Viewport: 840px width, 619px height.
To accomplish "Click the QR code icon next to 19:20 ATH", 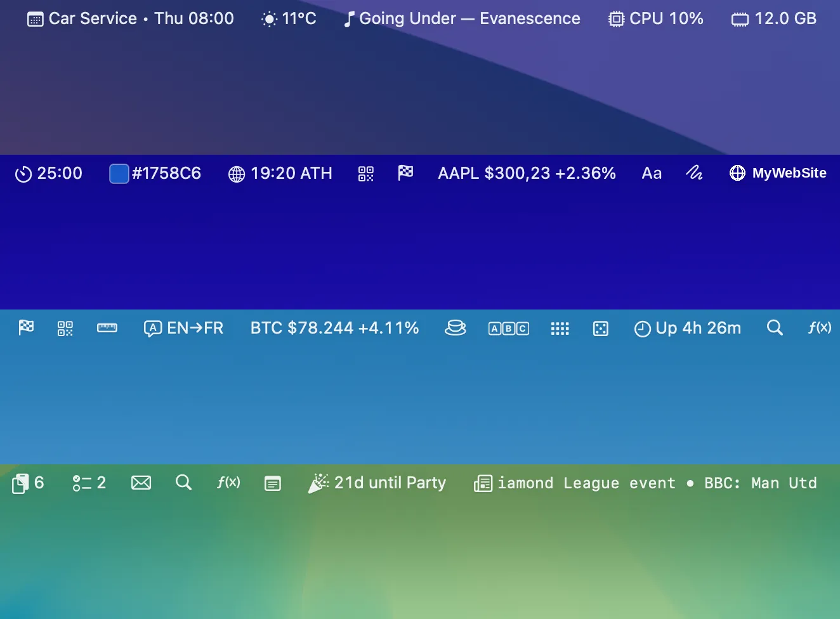I will (x=366, y=173).
